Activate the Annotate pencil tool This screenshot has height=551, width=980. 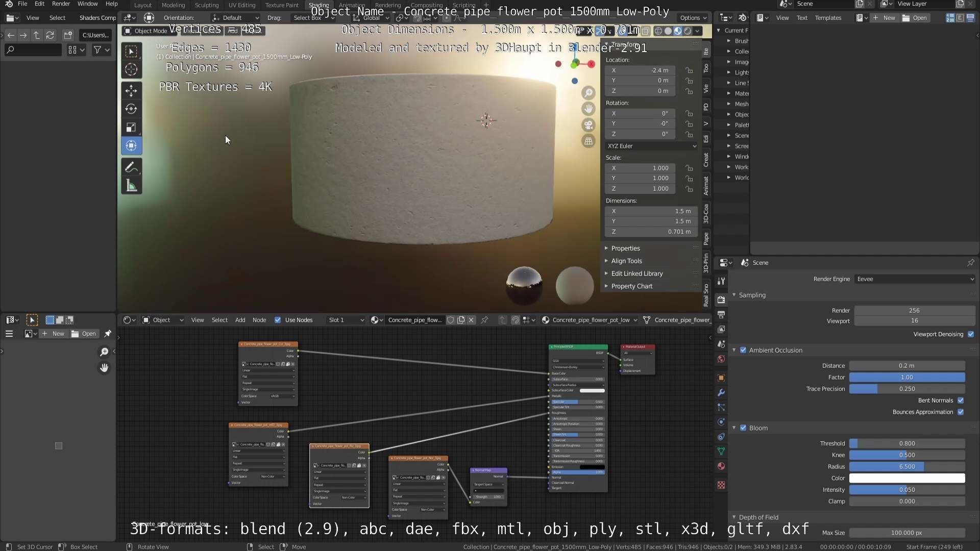coord(131,167)
